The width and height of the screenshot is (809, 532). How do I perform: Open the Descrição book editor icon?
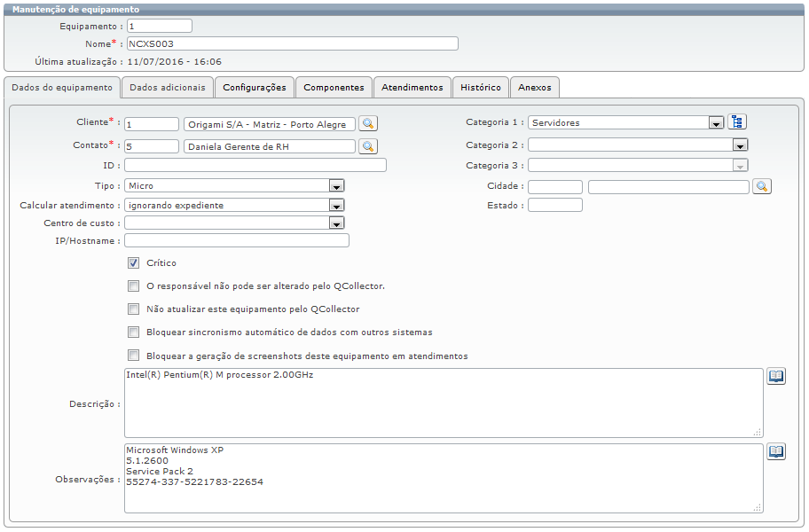click(776, 377)
